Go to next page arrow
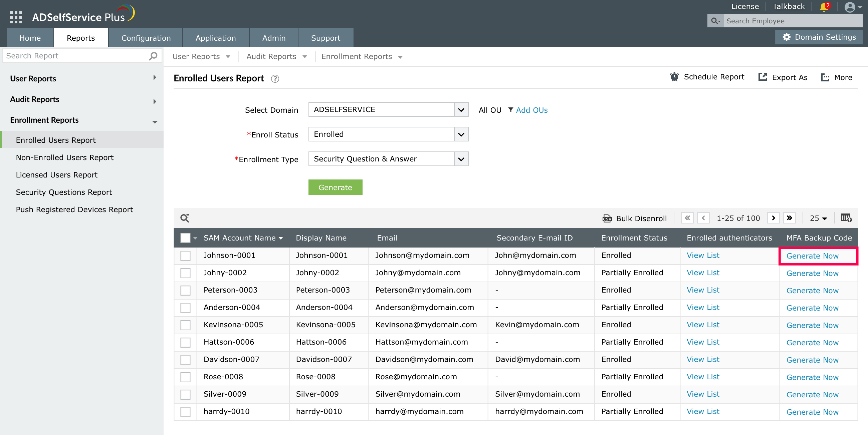 (773, 218)
